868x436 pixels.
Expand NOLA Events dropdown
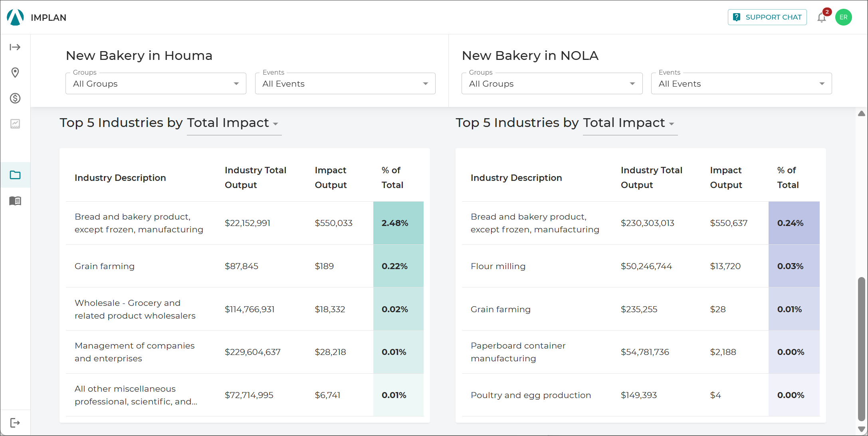pyautogui.click(x=741, y=83)
